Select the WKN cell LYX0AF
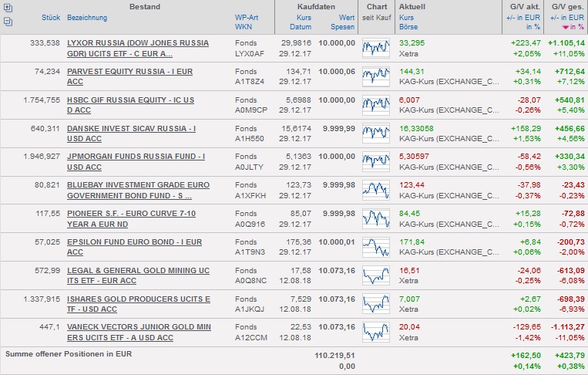The width and height of the screenshot is (588, 375). [x=250, y=54]
